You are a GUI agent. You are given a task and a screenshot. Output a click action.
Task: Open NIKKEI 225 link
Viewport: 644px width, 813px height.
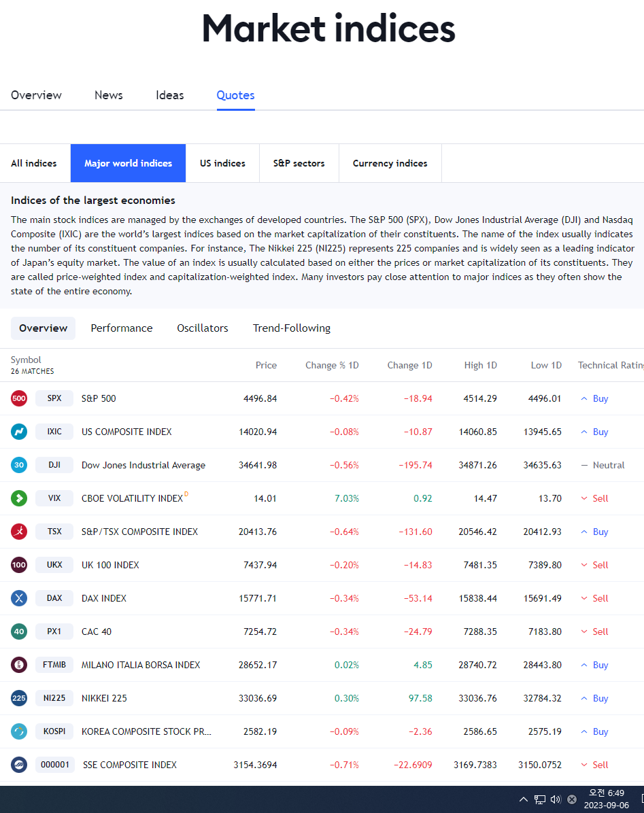coord(104,698)
